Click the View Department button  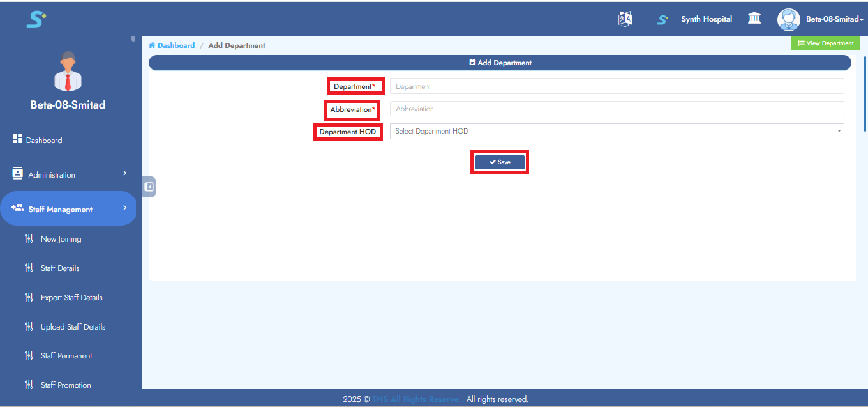[x=825, y=43]
